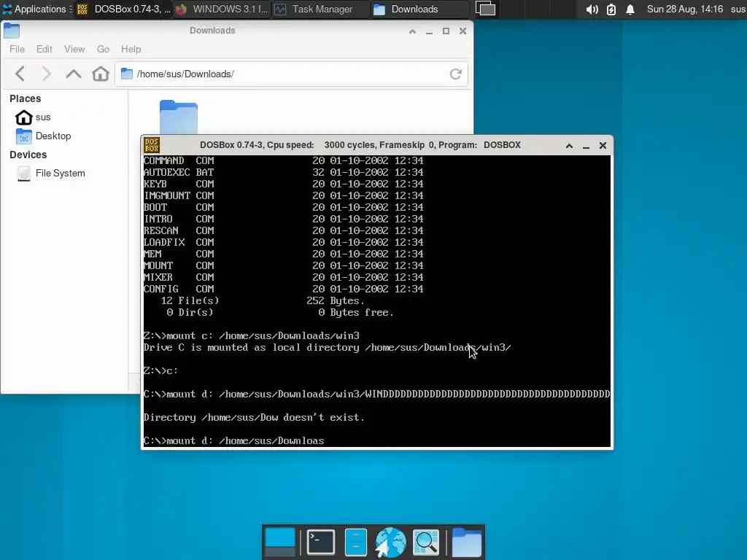Click the DOSBox icon in window title bar
Image resolution: width=747 pixels, height=560 pixels.
point(152,145)
